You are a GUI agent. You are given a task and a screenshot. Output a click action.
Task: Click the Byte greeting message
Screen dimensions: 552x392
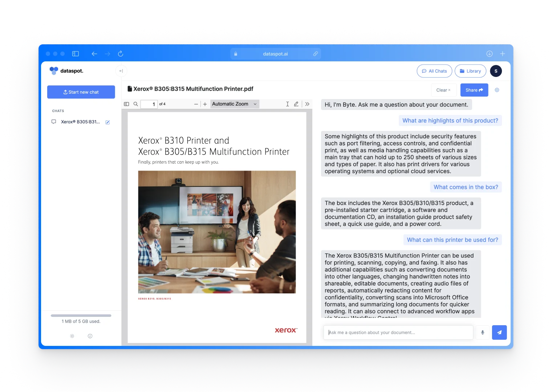click(396, 105)
